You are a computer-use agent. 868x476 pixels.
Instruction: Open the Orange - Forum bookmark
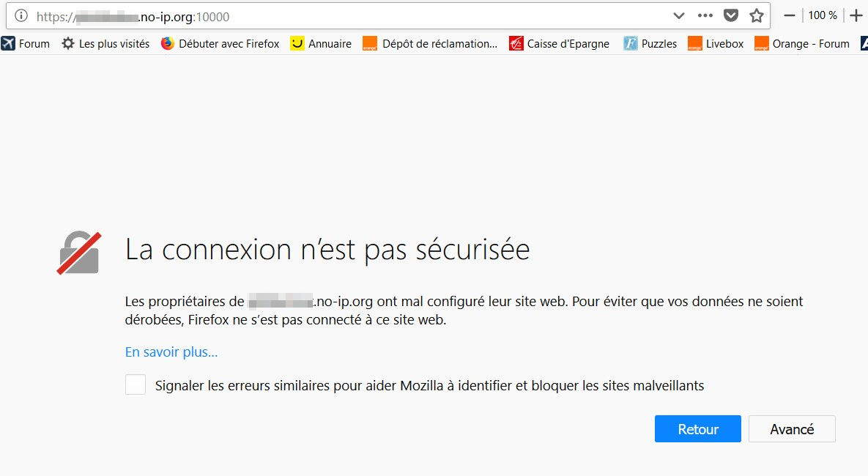tap(802, 44)
